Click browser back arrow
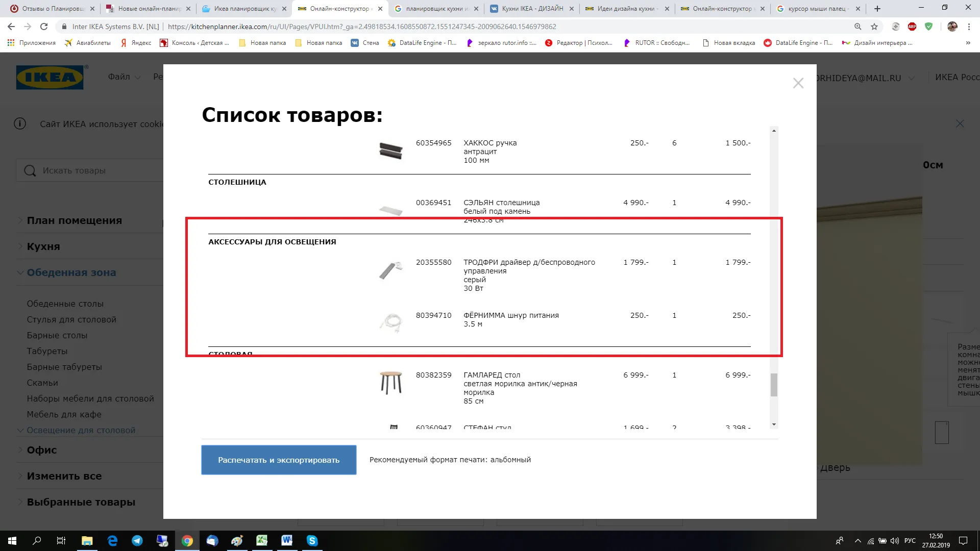 click(x=11, y=27)
